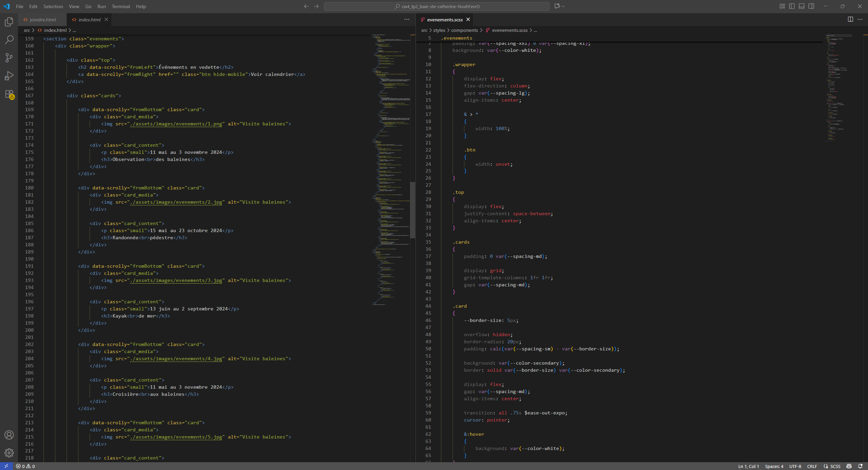Open the Explorer view in the activity bar
This screenshot has width=868, height=470.
9,22
